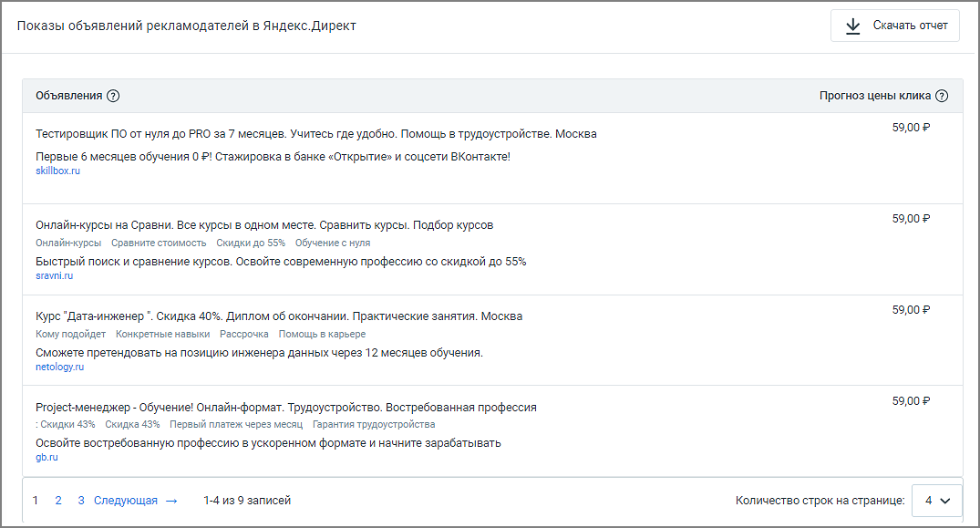Screen dimensions: 980x528
Task: Click the Скачать отчет download button
Action: pos(894,26)
